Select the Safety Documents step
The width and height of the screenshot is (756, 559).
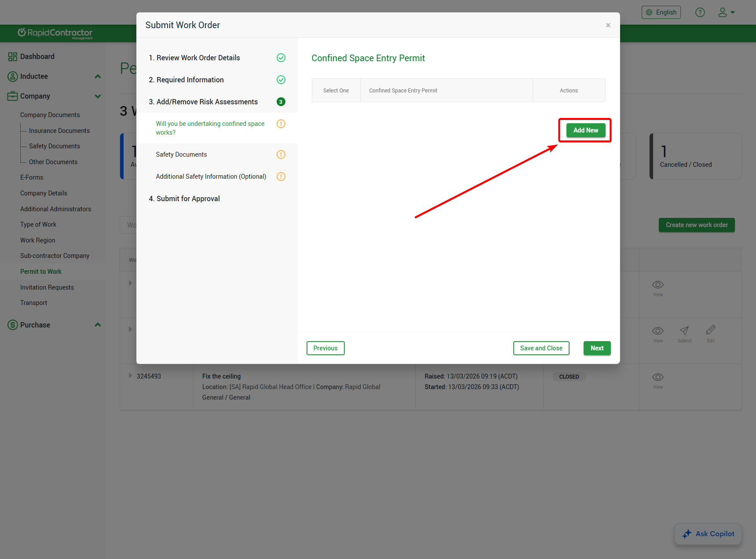pyautogui.click(x=181, y=154)
